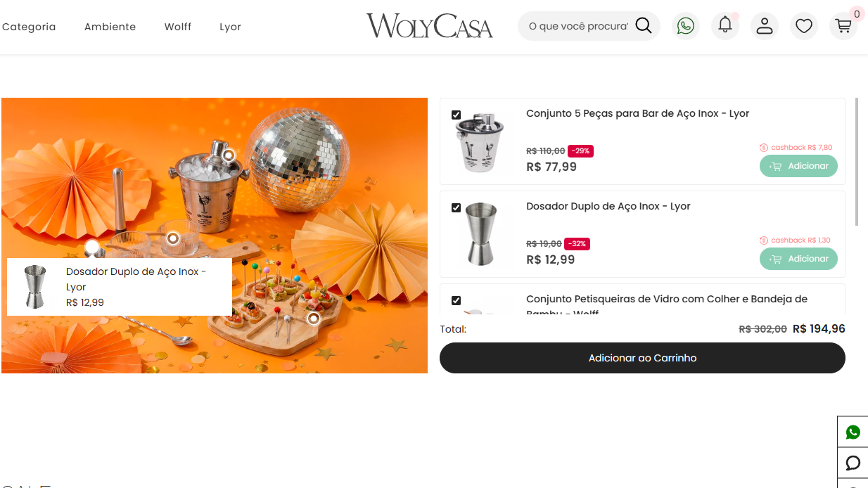Uncheck Dosador Duplo de Aço Inox checkbox
The height and width of the screenshot is (488, 868).
pos(456,207)
